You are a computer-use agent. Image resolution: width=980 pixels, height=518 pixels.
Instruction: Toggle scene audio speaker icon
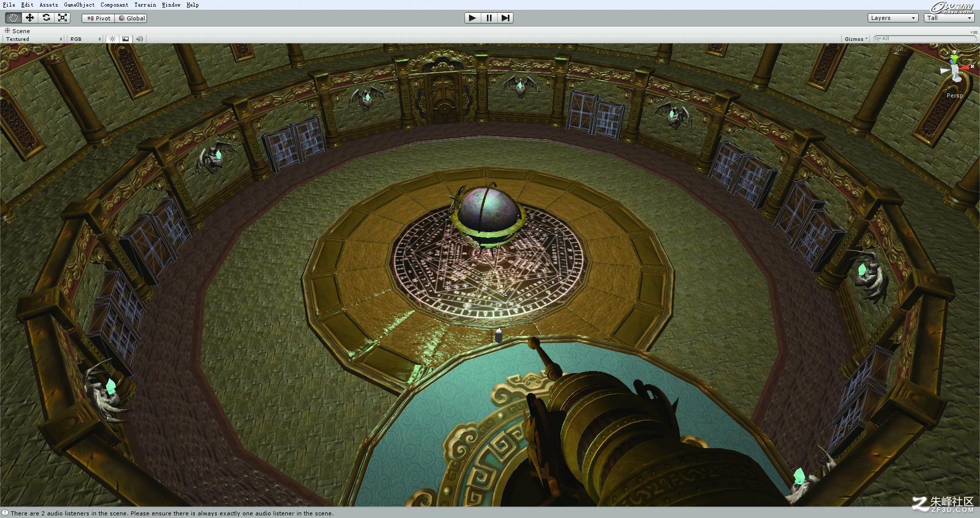coord(139,39)
